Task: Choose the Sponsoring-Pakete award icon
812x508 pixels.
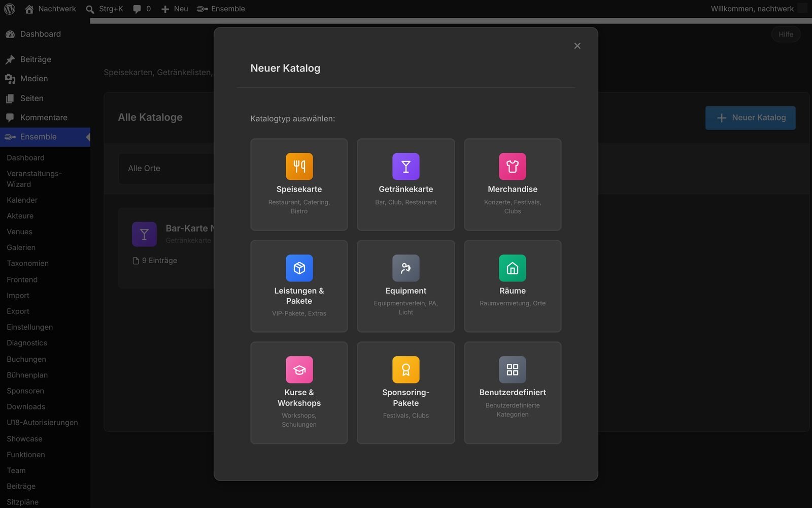Action: (x=405, y=369)
